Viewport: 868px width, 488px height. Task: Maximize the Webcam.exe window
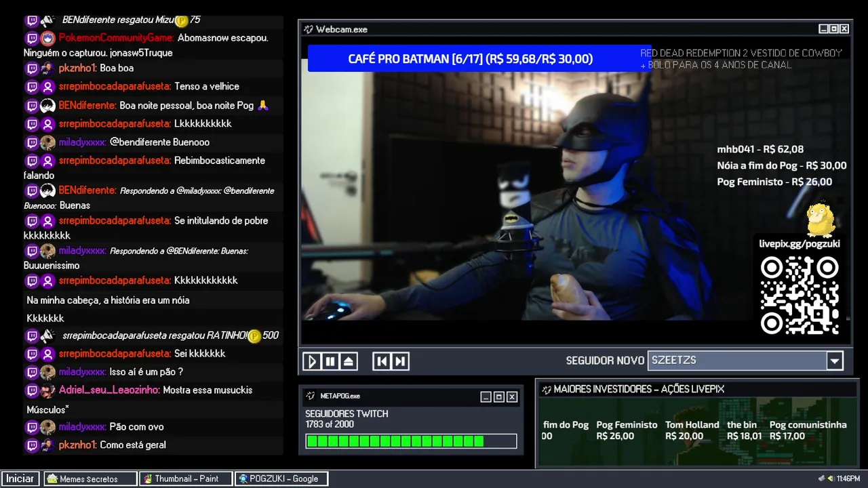click(x=834, y=29)
